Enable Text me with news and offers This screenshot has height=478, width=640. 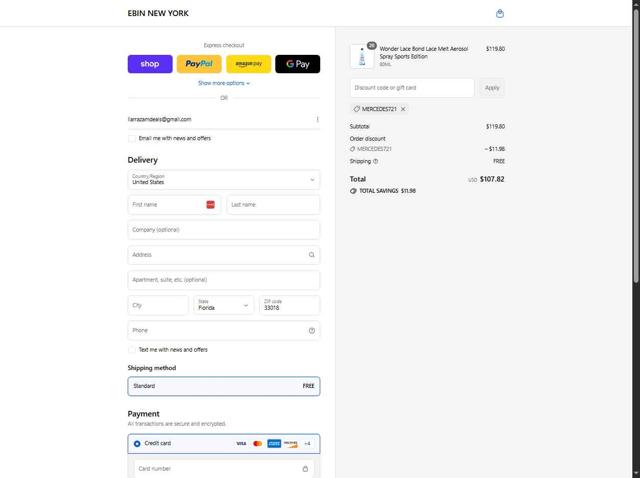(132, 350)
